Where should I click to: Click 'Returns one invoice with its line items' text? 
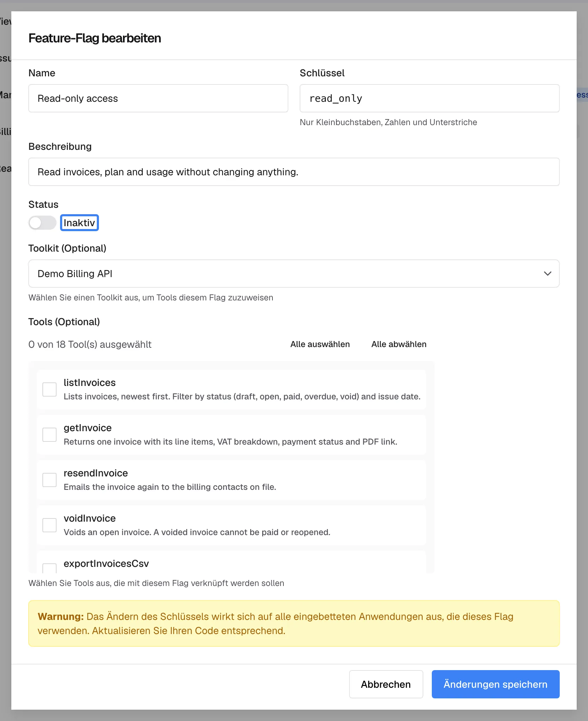pos(230,442)
